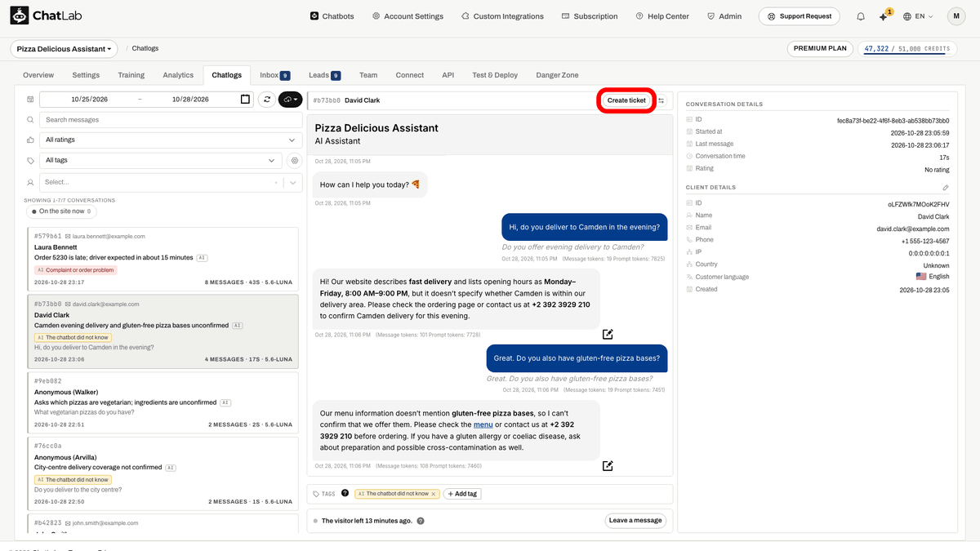
Task: Open the Pizza Delicious Assistant bot selector
Action: coord(65,49)
